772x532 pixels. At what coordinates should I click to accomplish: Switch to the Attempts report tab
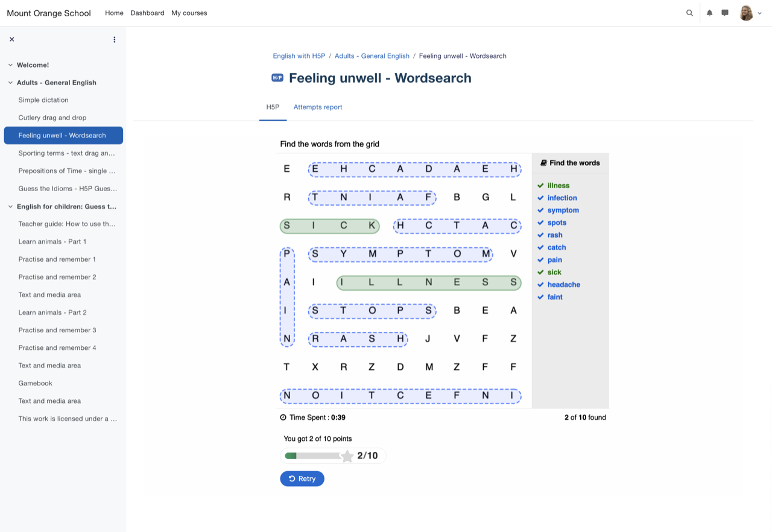317,107
